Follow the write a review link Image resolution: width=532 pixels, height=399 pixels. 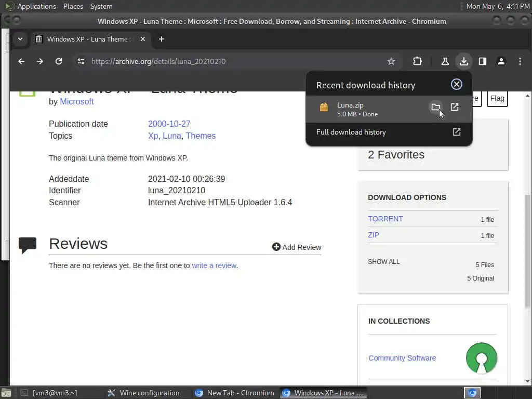tap(214, 265)
